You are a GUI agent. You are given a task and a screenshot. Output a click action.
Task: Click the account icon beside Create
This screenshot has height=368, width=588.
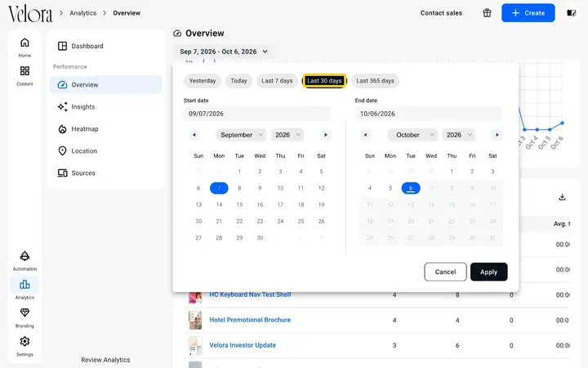click(x=571, y=13)
